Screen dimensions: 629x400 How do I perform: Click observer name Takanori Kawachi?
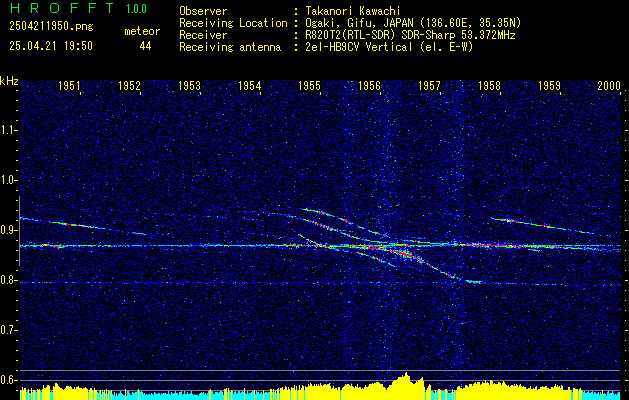(353, 11)
